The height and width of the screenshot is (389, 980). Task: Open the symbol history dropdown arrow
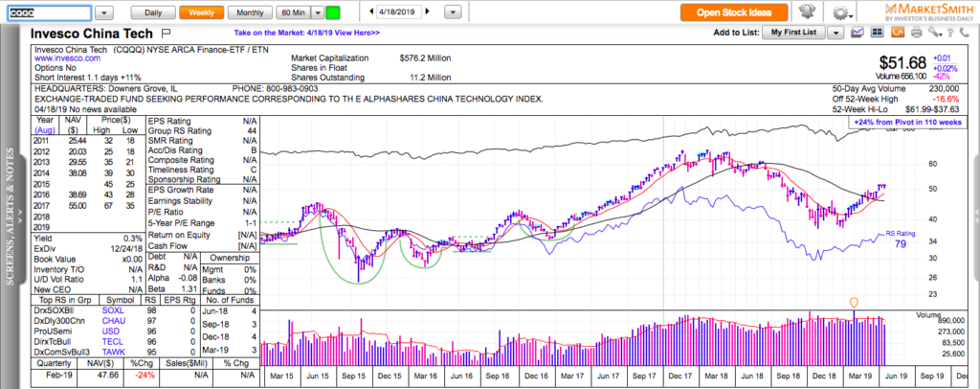(x=104, y=12)
